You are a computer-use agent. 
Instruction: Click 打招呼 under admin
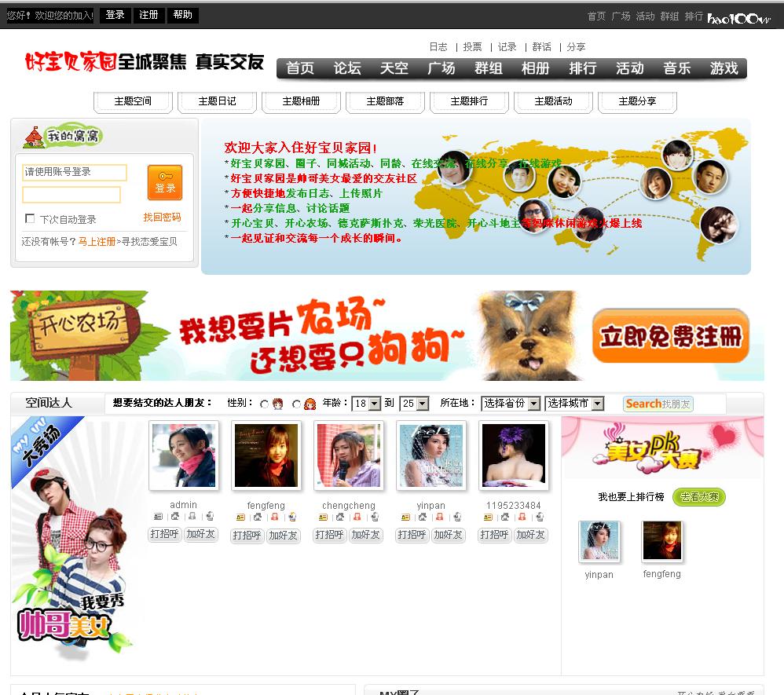pos(164,534)
